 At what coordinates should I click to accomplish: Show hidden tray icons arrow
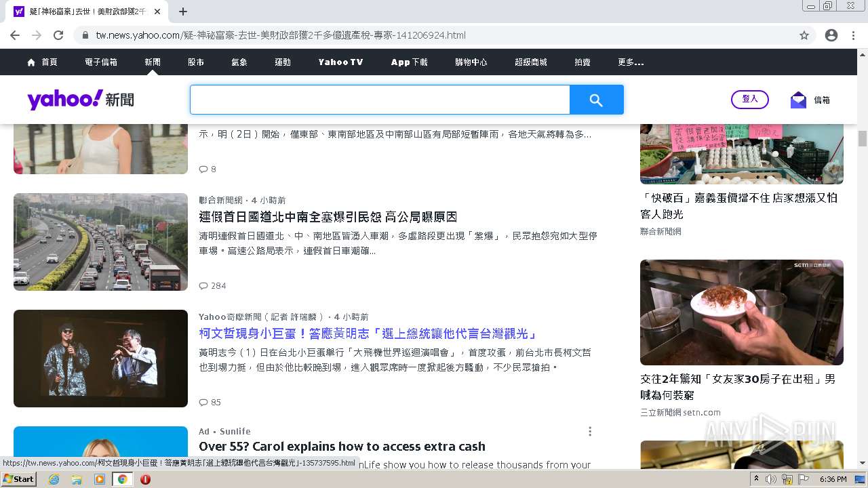(756, 479)
